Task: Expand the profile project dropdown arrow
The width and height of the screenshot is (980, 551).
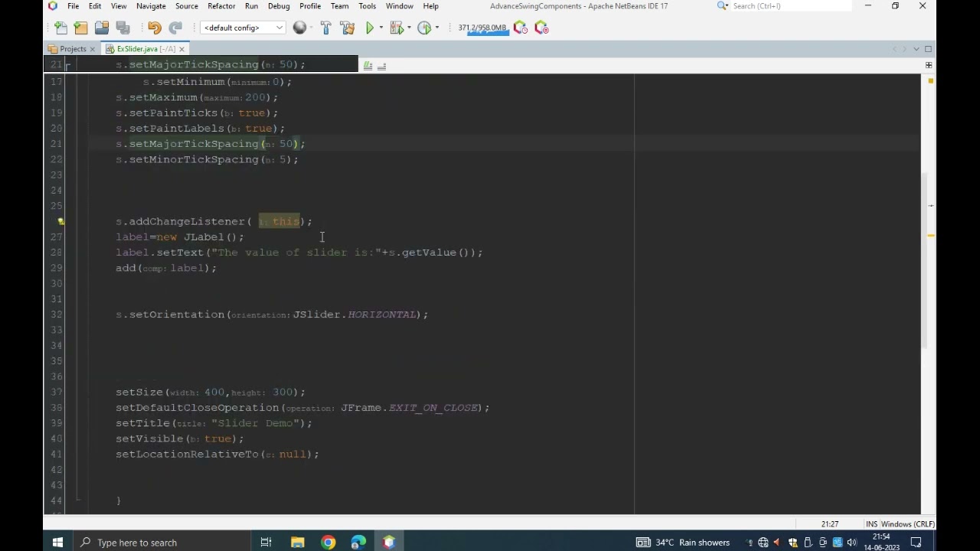Action: (436, 28)
